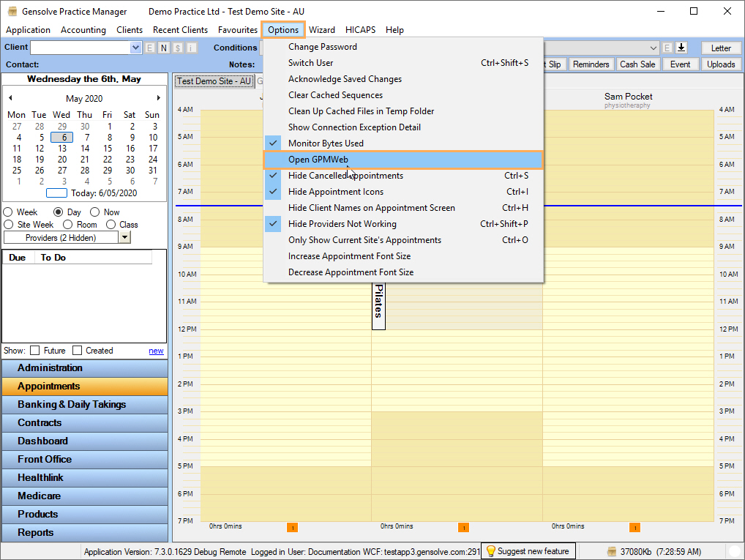
Task: Select the Class view radio button
Action: click(x=111, y=225)
